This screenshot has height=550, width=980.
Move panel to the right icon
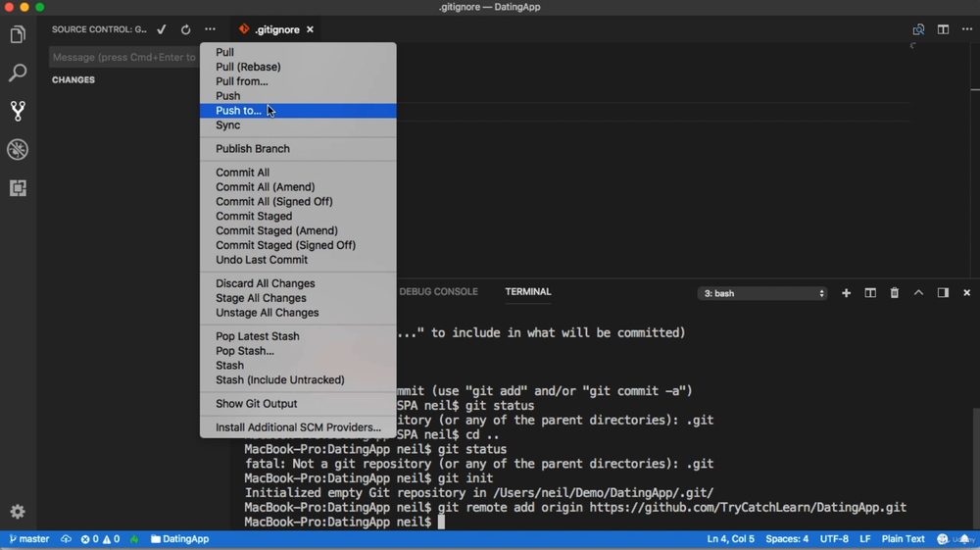(943, 293)
